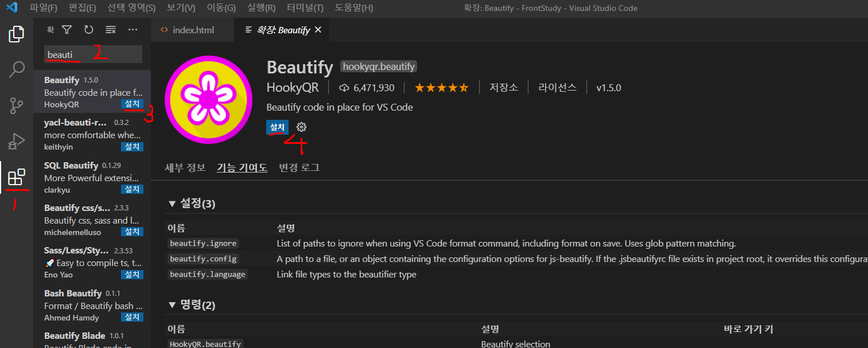Viewport: 868px width, 348px height.
Task: Open the Explorer view in activity bar
Action: click(17, 34)
